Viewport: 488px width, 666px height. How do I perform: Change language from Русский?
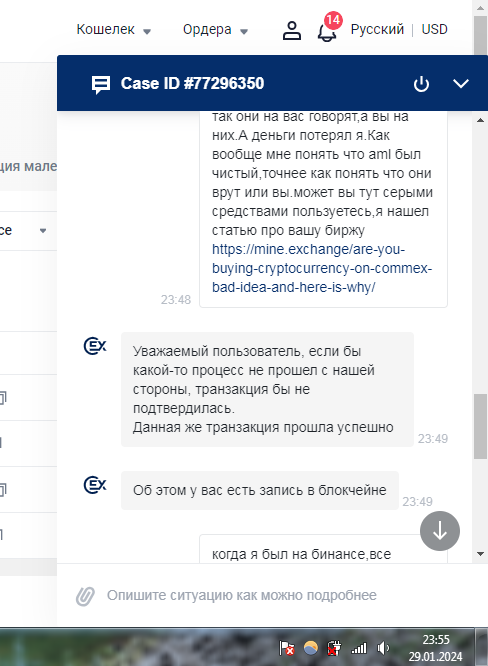(377, 29)
